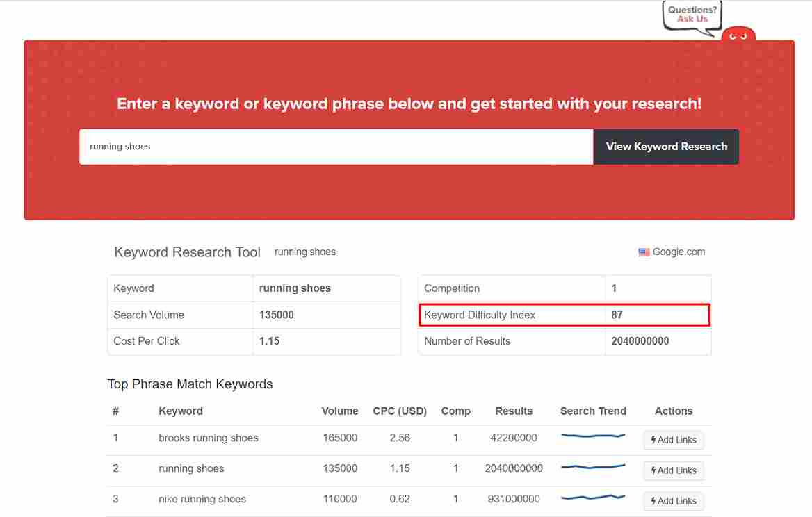Click the View Keyword Research button

(665, 147)
